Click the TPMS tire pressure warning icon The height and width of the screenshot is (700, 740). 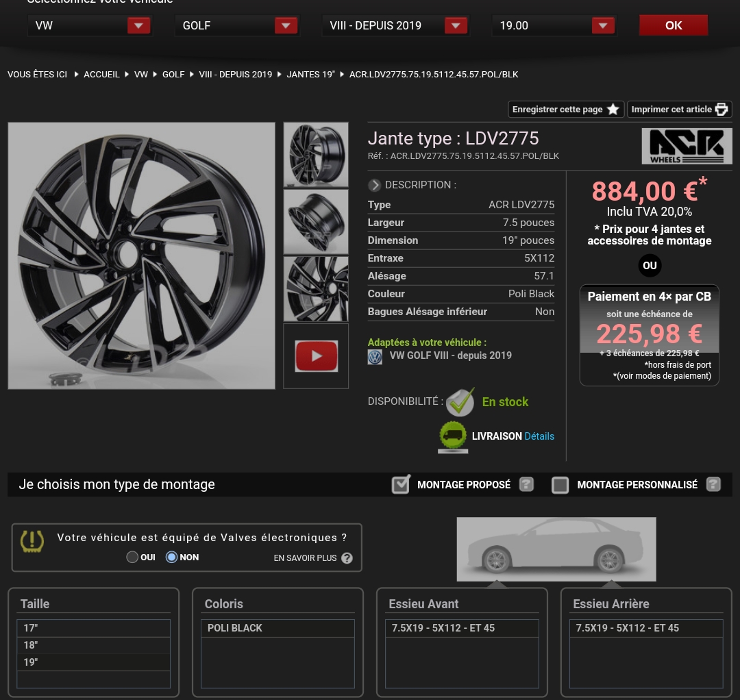click(32, 542)
